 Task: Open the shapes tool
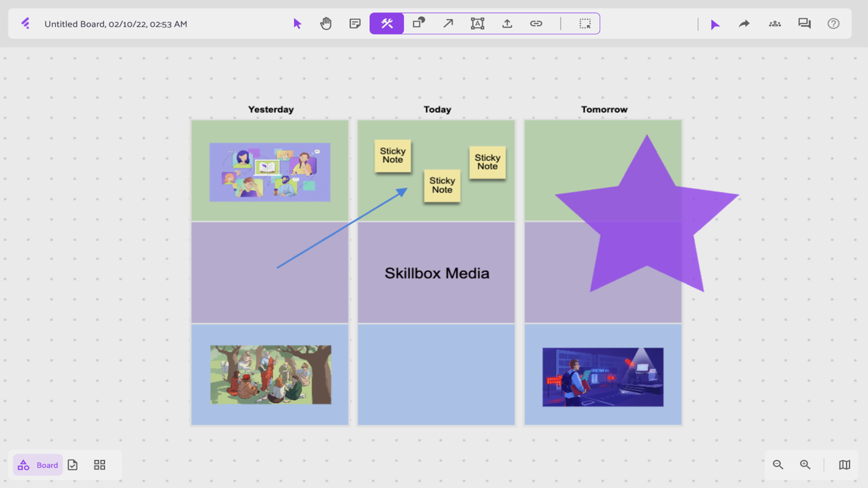418,24
